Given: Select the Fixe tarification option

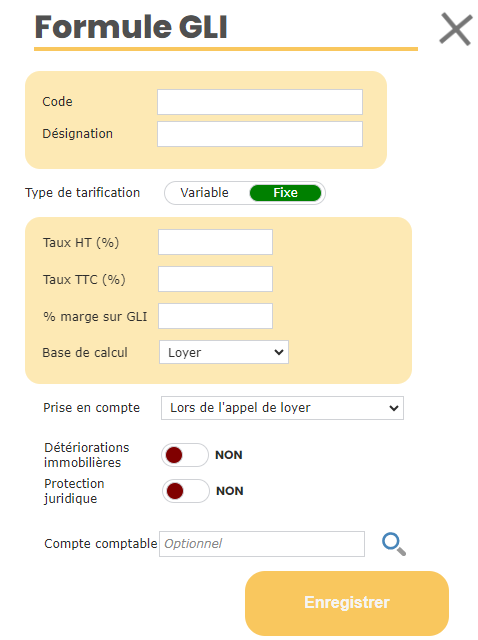Looking at the screenshot, I should [285, 193].
